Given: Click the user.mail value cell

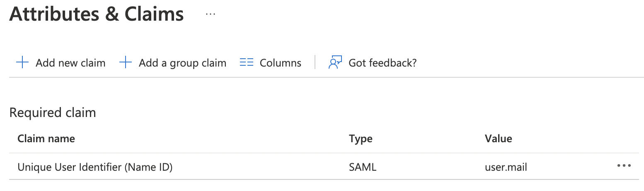Looking at the screenshot, I should (506, 167).
